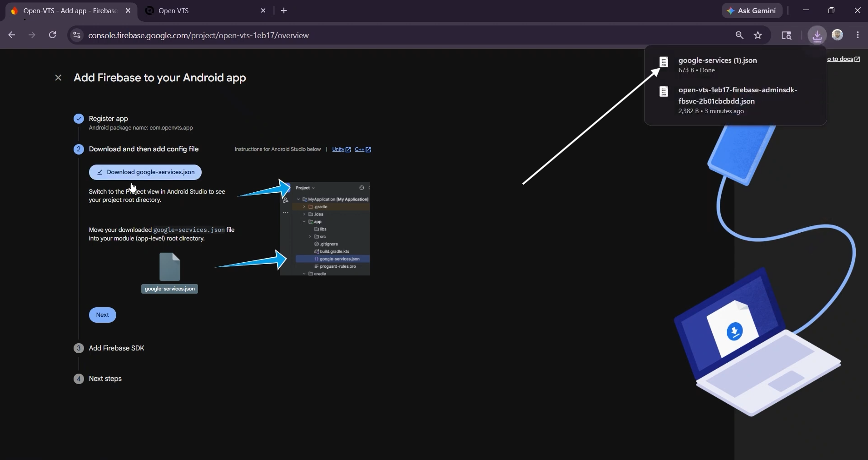
Task: Go back to the previous page
Action: 12,35
